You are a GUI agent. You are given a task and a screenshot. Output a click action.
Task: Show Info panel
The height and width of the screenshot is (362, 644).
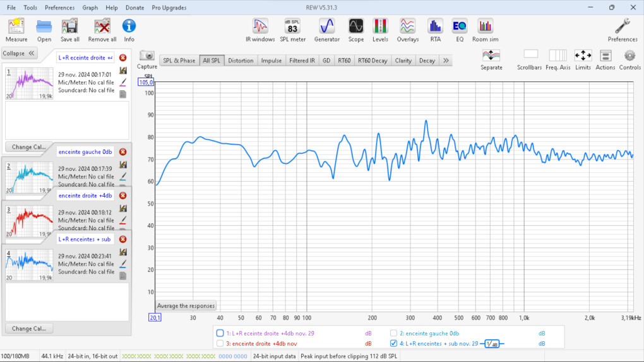click(129, 30)
